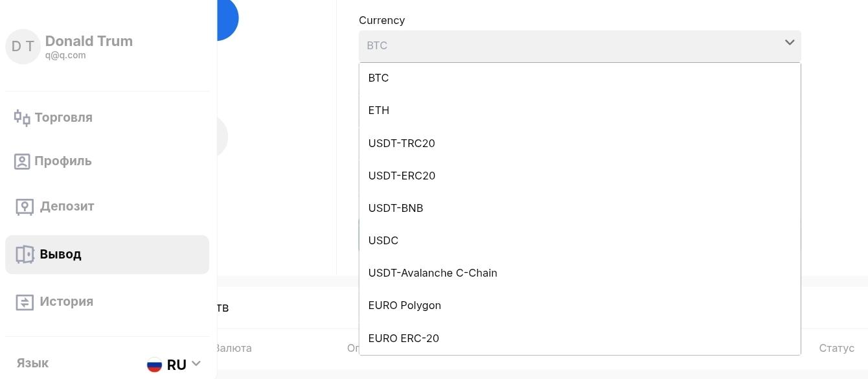Pick USDT-BNB from the dropdown
The height and width of the screenshot is (379, 868).
tap(580, 208)
